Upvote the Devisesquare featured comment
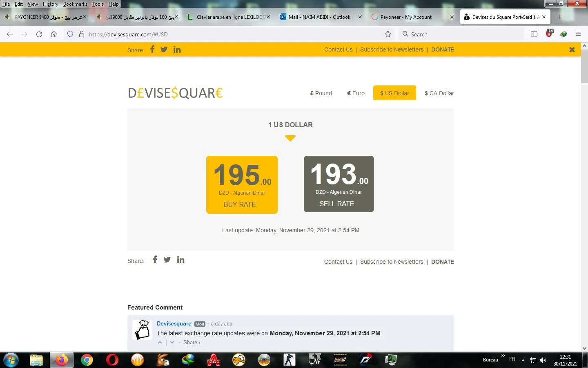Image resolution: width=588 pixels, height=368 pixels. [x=160, y=343]
